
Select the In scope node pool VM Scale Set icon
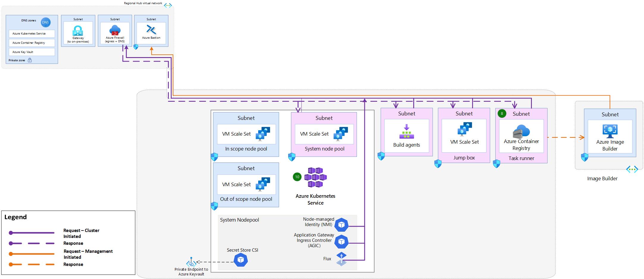(264, 134)
